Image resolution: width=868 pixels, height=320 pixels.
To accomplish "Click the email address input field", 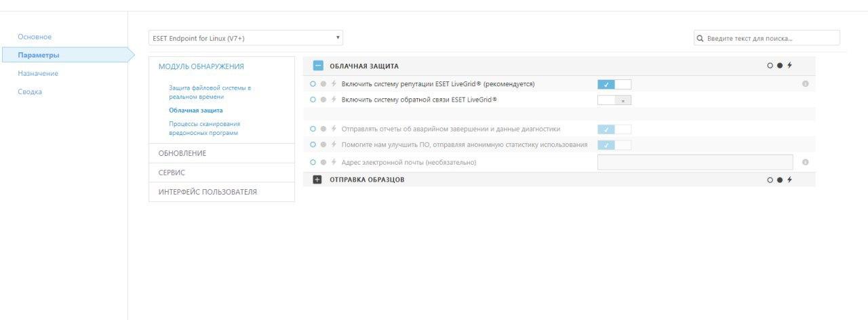I will 695,162.
